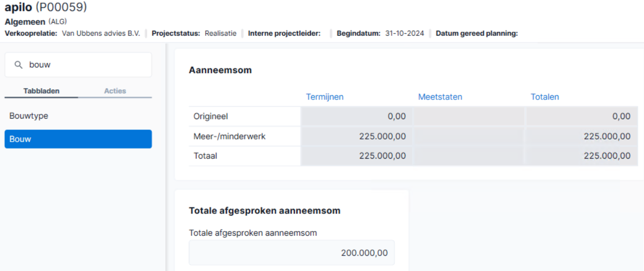The width and height of the screenshot is (644, 271).
Task: Select the highlighted Bouw sidebar item
Action: point(78,139)
